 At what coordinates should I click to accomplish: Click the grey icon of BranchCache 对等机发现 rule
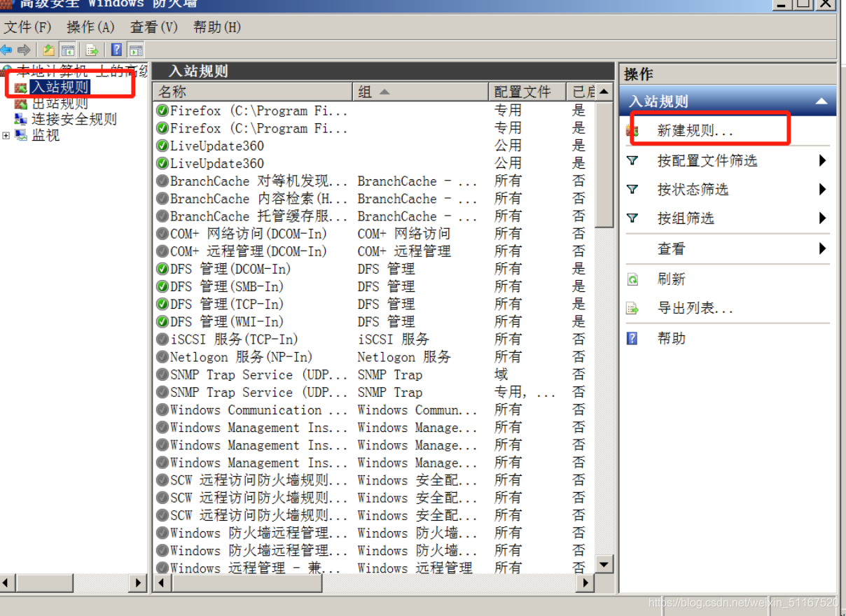pyautogui.click(x=162, y=181)
